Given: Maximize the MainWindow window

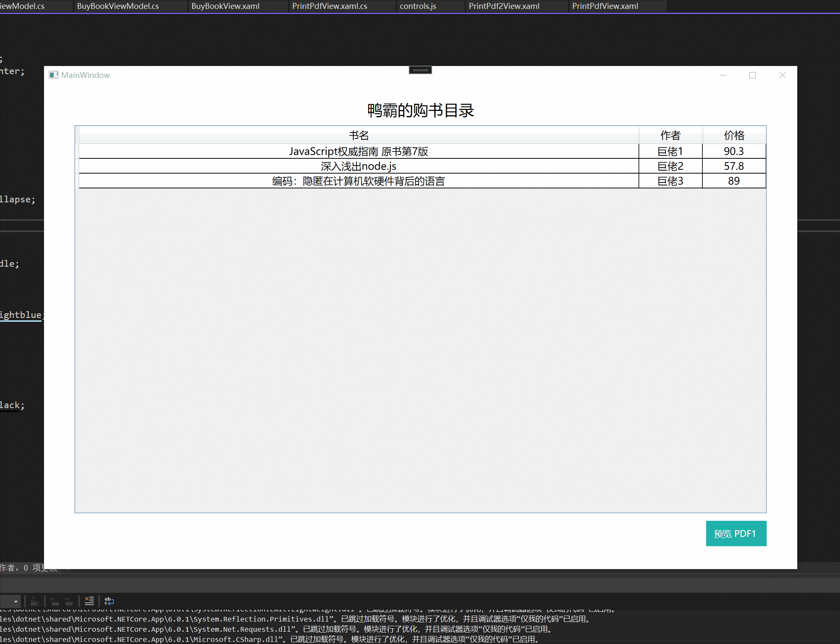Looking at the screenshot, I should (x=752, y=75).
